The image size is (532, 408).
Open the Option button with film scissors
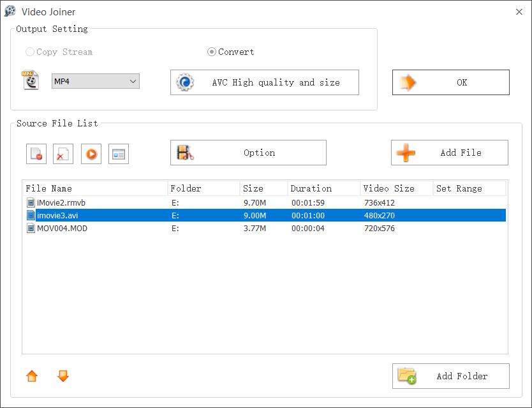tap(248, 153)
